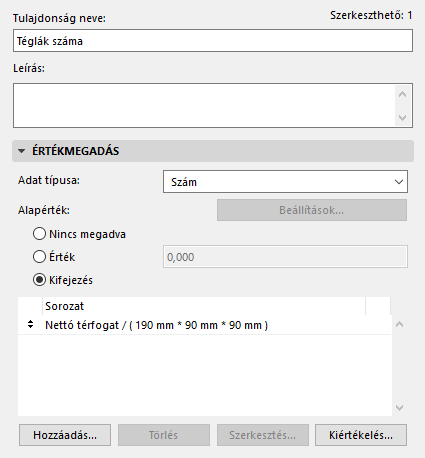Collapse the ÉRTÉKMEGADÁS section triangle
The image size is (425, 458).
(x=22, y=151)
